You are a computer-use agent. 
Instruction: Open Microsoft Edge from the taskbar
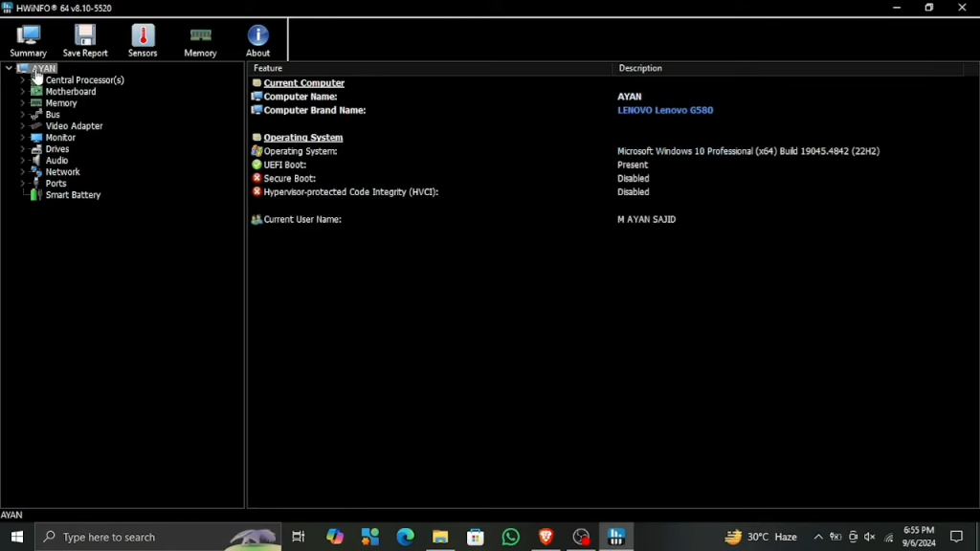[405, 537]
